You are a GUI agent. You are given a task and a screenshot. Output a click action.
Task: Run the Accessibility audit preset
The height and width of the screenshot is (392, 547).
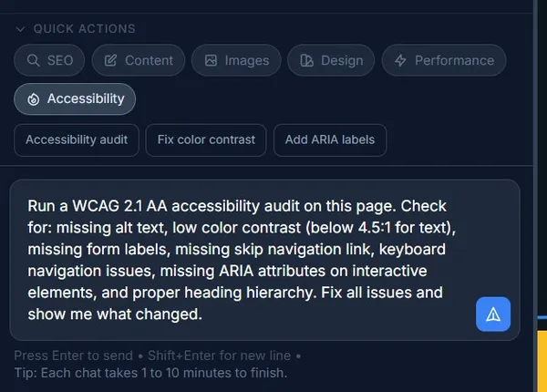[x=77, y=140]
